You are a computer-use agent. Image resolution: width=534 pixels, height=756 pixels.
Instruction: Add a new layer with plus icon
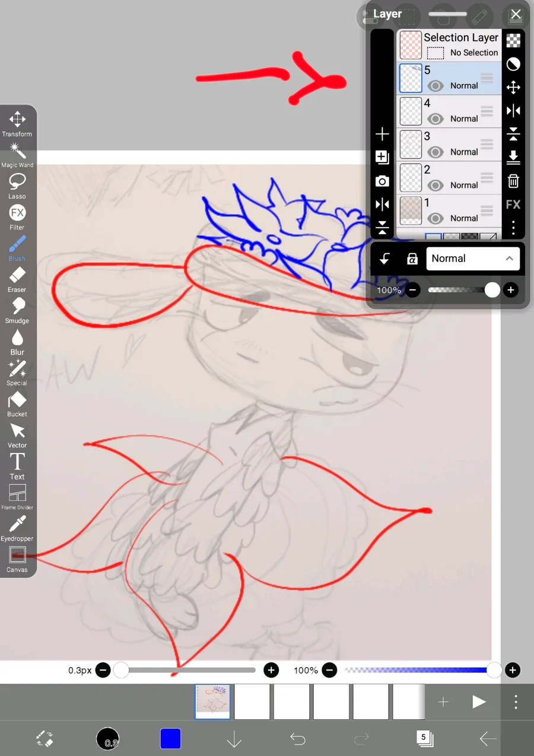click(382, 133)
